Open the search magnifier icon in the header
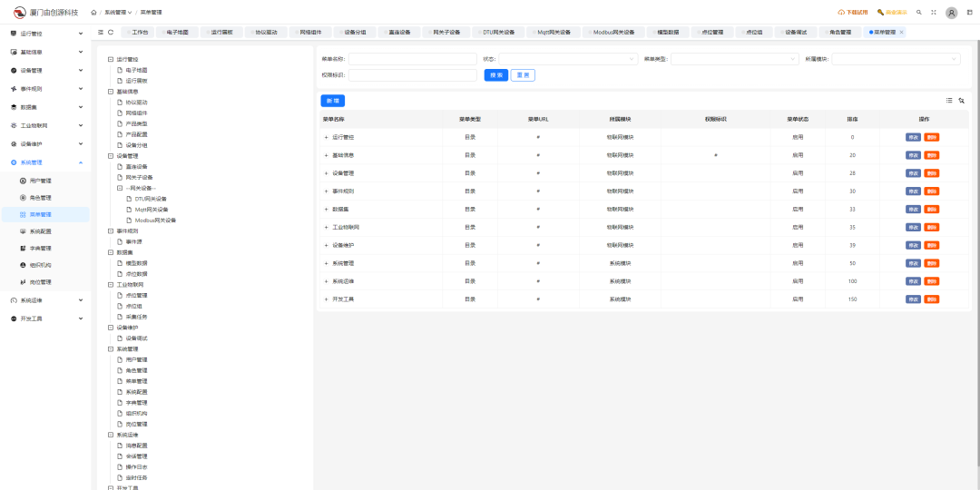 click(x=919, y=13)
